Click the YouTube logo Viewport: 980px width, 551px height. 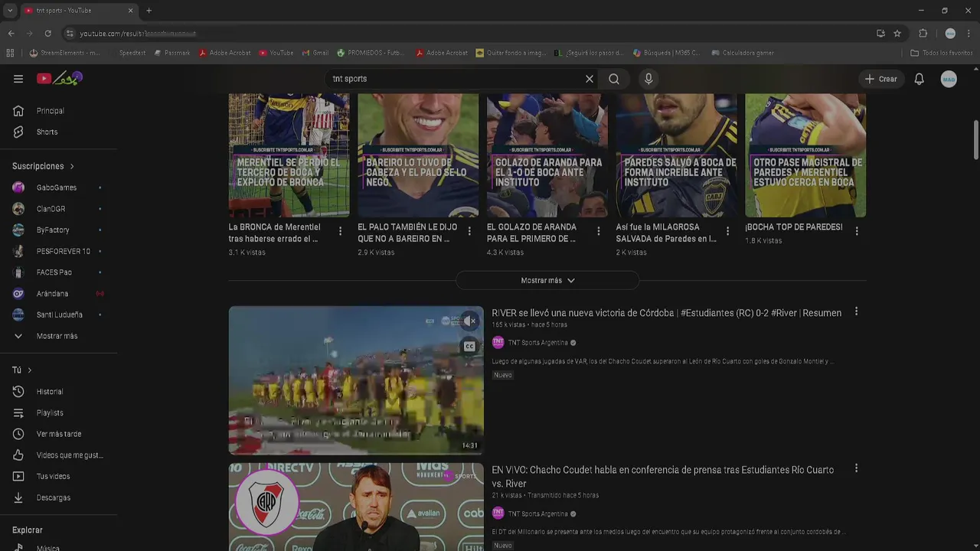click(x=60, y=78)
